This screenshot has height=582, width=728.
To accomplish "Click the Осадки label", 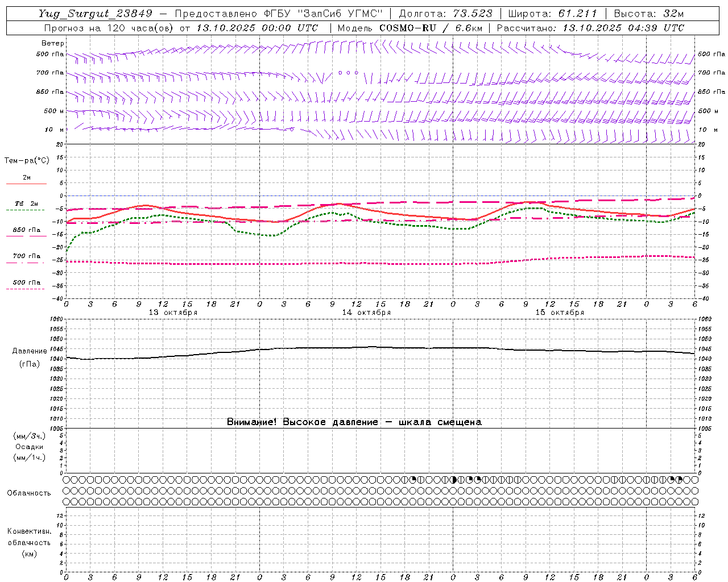I will coord(30,447).
